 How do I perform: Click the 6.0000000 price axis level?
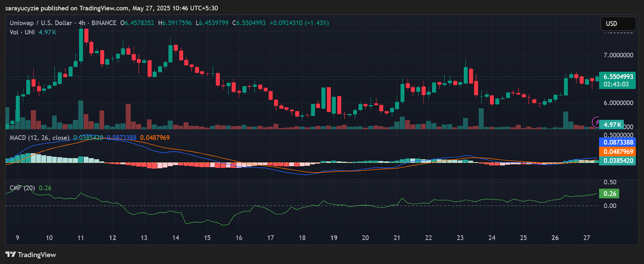coord(618,103)
